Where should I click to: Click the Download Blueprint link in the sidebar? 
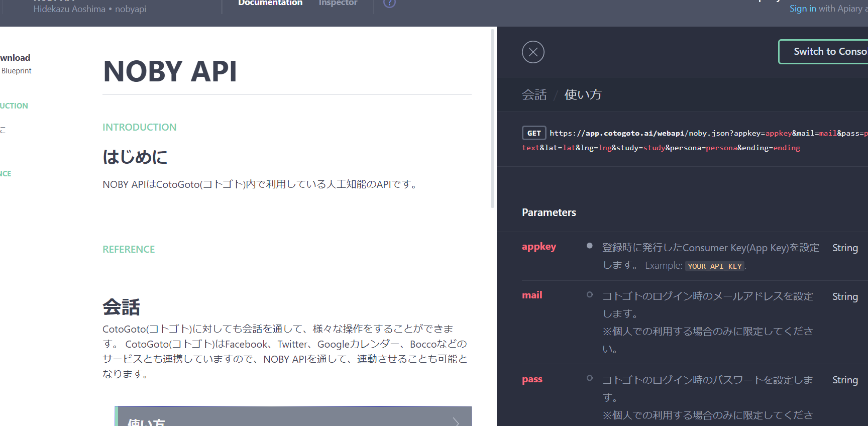(x=16, y=64)
